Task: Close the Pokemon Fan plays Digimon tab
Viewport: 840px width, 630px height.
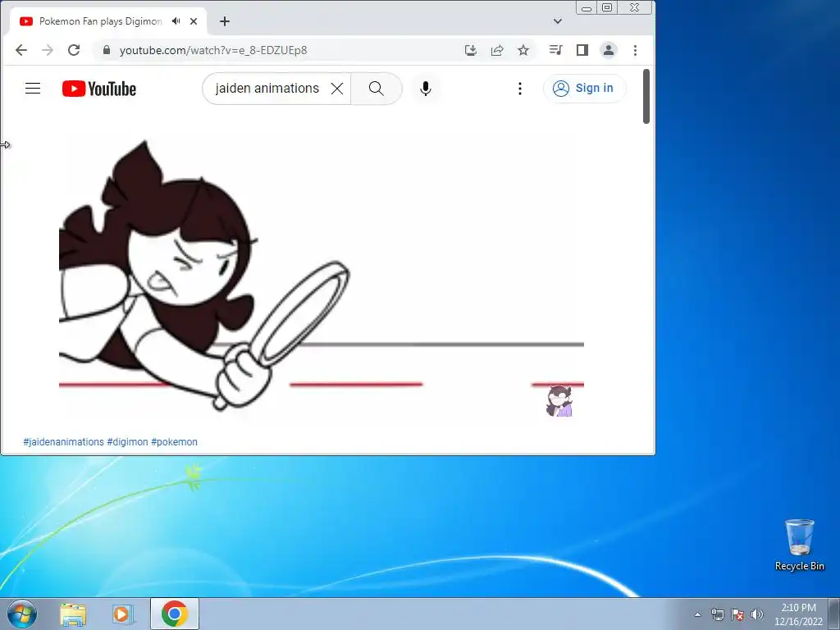Action: pos(194,21)
